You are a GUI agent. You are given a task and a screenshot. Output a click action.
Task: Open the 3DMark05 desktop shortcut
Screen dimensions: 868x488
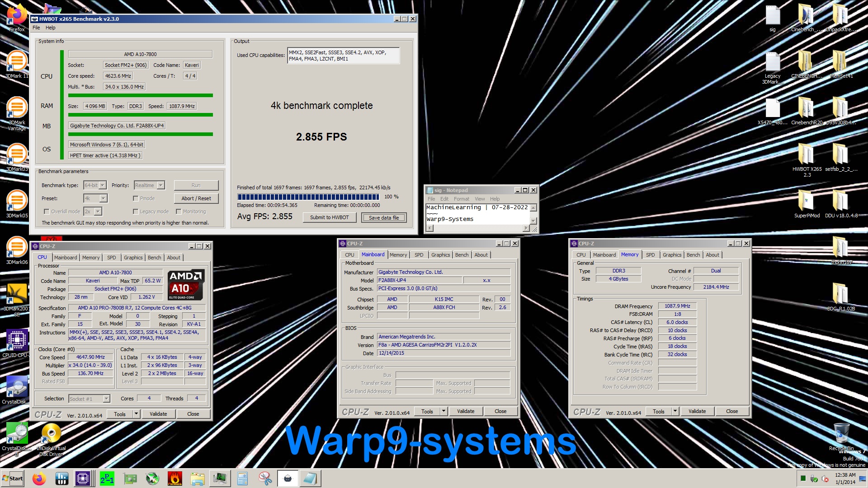[17, 204]
